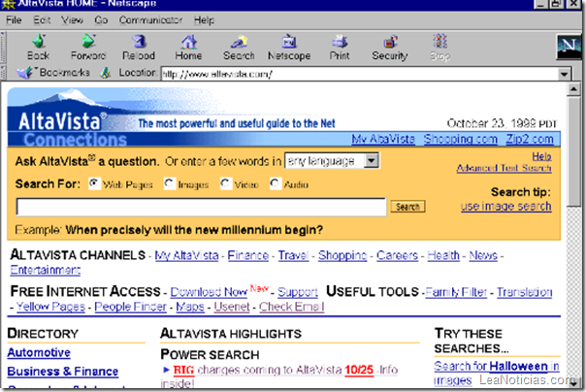Screen dimensions: 586x392
Task: Open Yellow Pages link
Action: point(50,307)
